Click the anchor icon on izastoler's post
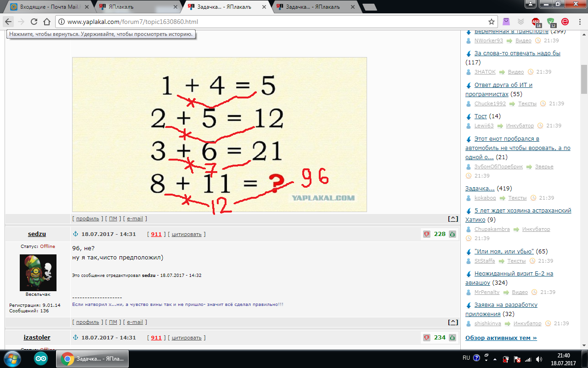Image resolution: width=588 pixels, height=368 pixels. pos(76,338)
